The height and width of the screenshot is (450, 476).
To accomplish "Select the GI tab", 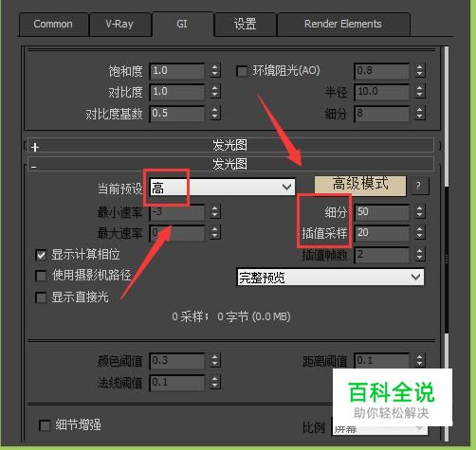I will coord(182,25).
